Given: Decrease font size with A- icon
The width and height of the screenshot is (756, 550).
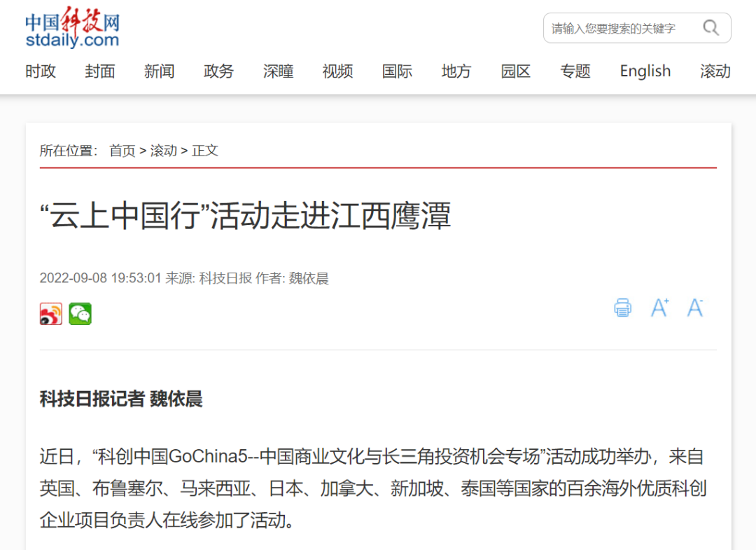Looking at the screenshot, I should [695, 308].
